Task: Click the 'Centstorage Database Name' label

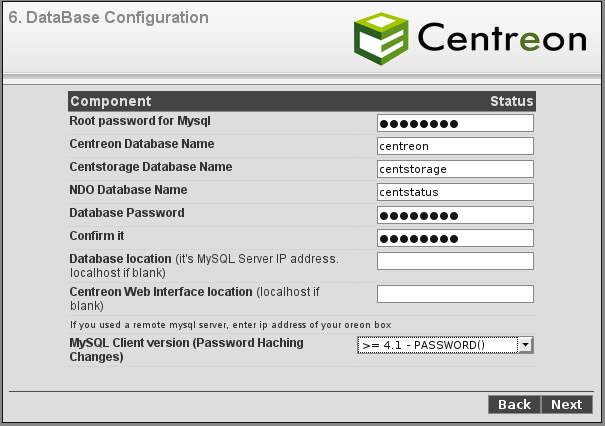Action: coord(151,167)
